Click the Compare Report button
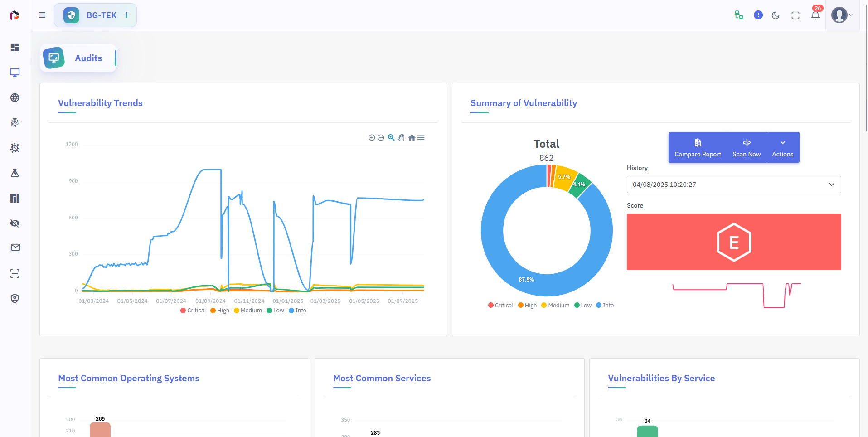 point(698,148)
